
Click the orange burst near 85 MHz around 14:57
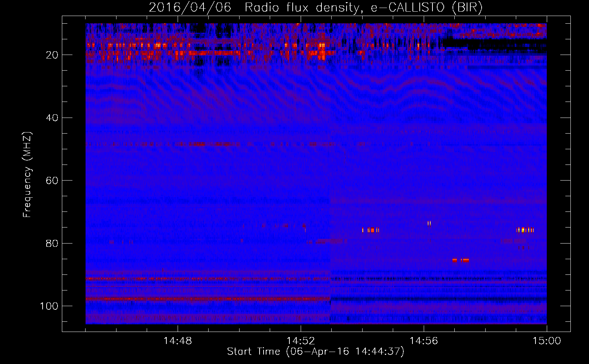coord(460,260)
